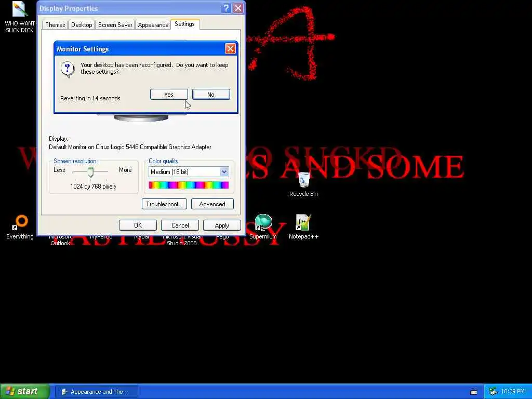Click Yes to keep monitor settings
532x399 pixels.
click(169, 95)
